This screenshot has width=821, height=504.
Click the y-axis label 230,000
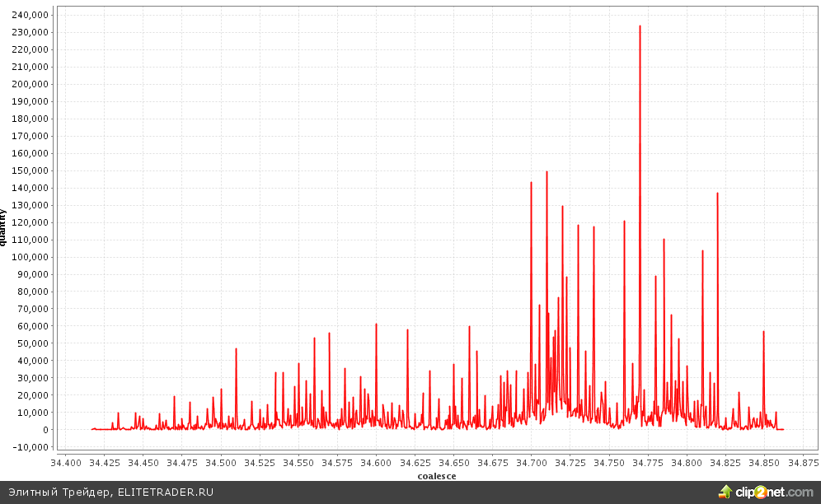click(x=30, y=32)
